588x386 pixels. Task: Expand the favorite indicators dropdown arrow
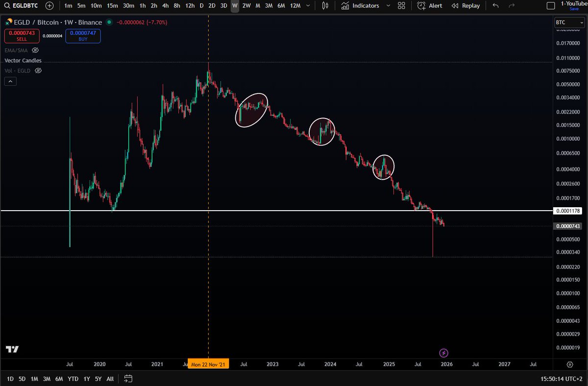point(388,6)
